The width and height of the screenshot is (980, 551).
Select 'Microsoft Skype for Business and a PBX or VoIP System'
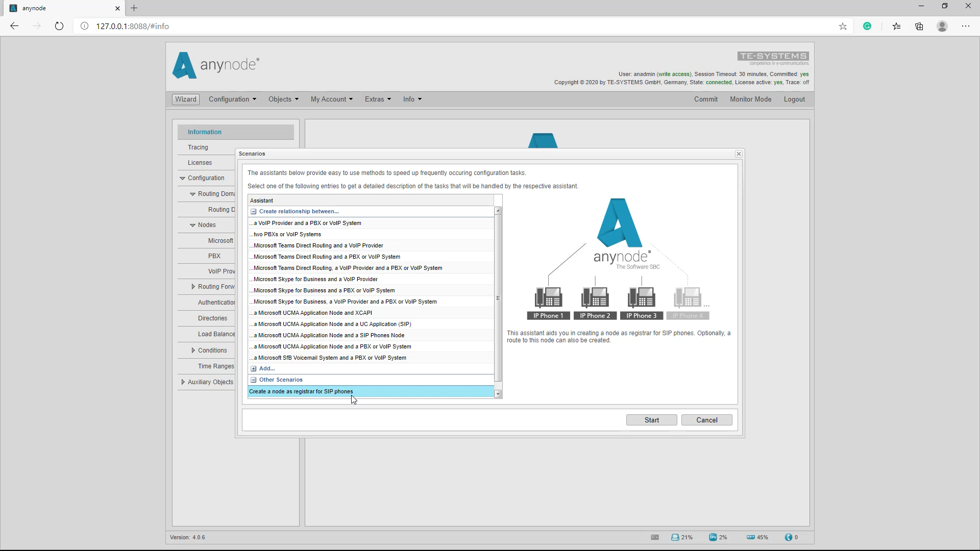371,290
